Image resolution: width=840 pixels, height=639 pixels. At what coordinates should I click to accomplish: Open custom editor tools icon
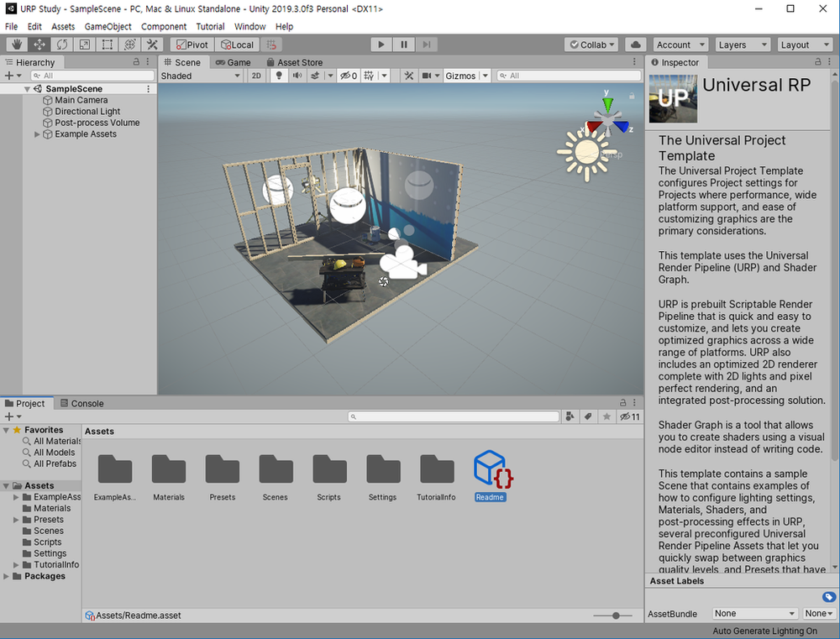coord(152,45)
